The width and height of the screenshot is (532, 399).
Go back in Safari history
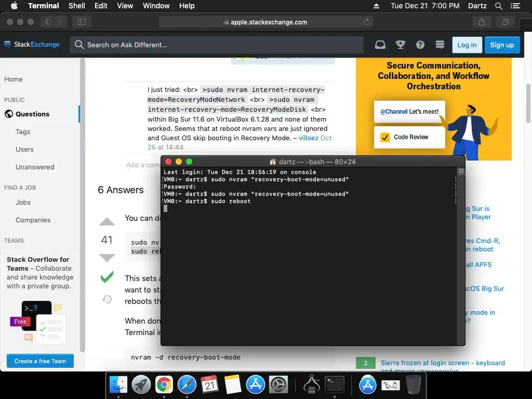coord(47,22)
